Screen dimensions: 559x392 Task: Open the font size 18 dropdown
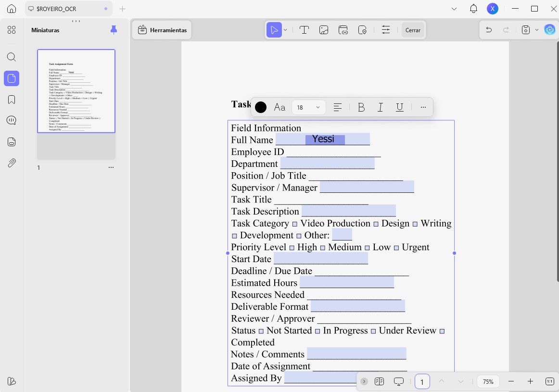pos(309,107)
